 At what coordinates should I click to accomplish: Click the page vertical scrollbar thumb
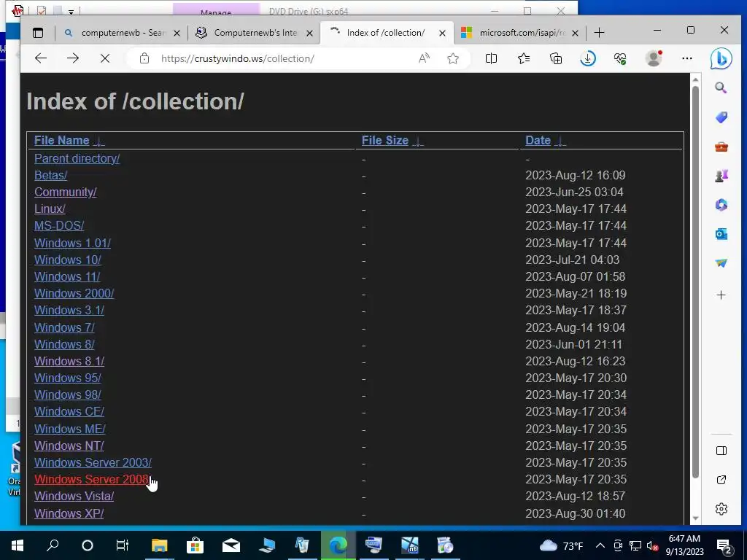tap(695, 282)
